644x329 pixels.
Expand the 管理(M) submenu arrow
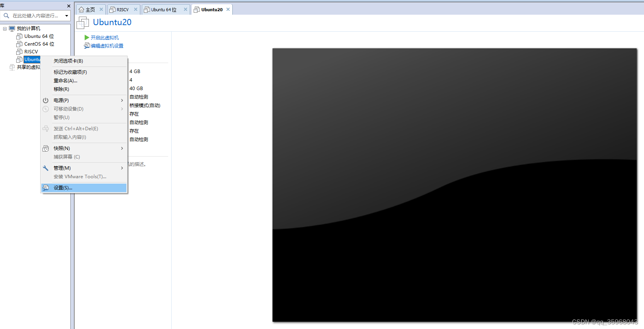coord(122,168)
